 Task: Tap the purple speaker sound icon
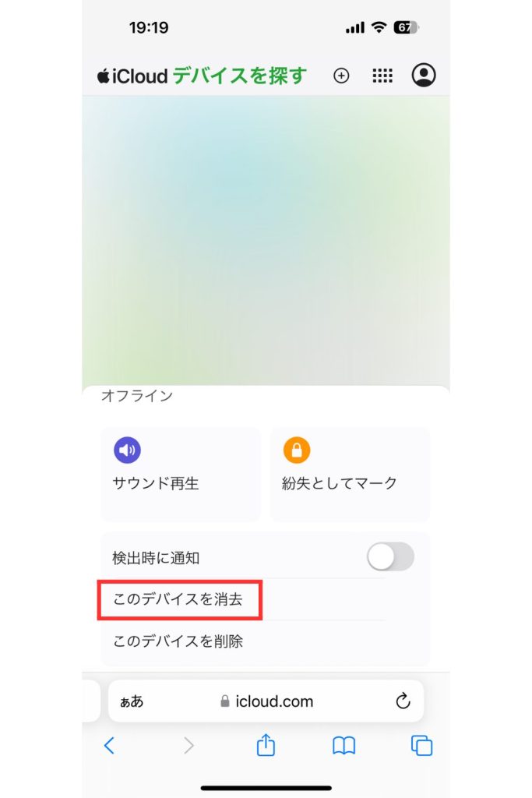point(127,450)
